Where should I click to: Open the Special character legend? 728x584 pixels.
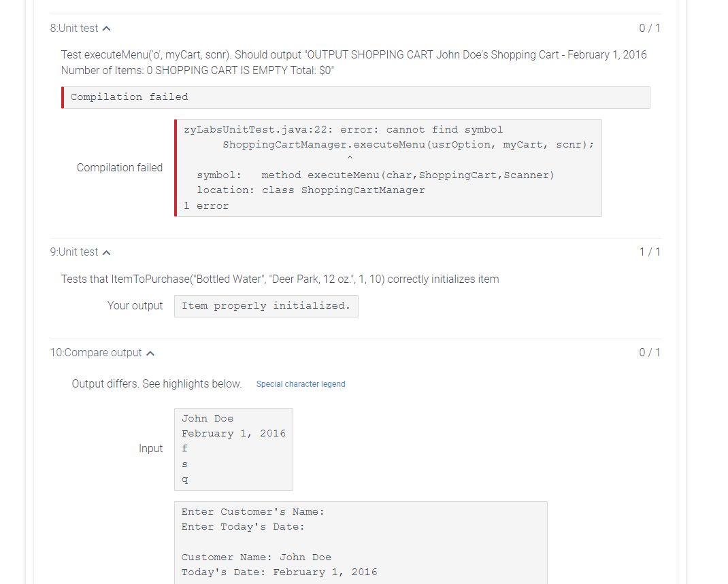coord(301,383)
